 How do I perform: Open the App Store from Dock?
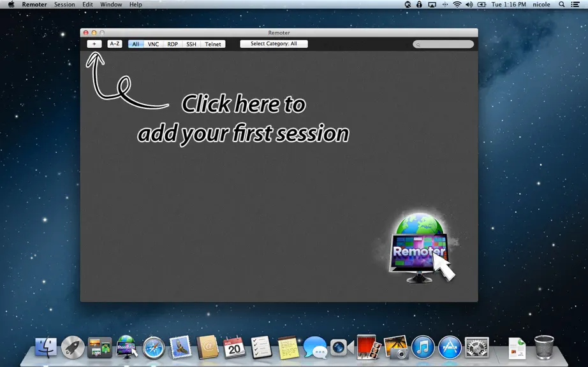tap(450, 347)
